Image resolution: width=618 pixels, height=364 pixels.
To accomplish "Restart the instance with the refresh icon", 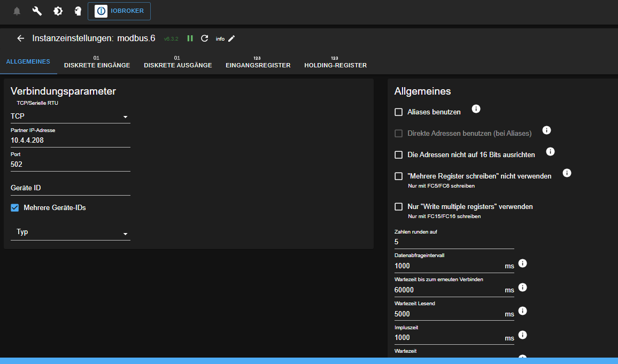I will [x=204, y=38].
